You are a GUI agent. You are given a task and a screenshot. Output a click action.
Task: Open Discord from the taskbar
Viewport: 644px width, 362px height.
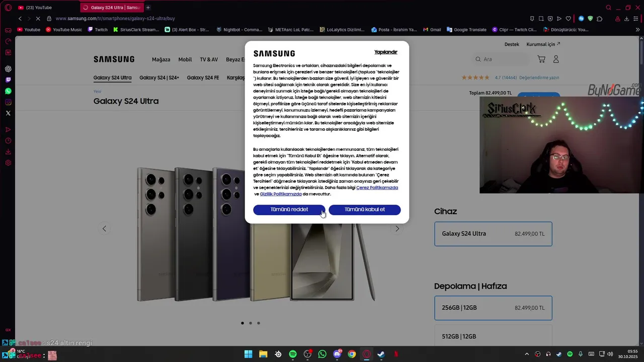[x=337, y=354]
